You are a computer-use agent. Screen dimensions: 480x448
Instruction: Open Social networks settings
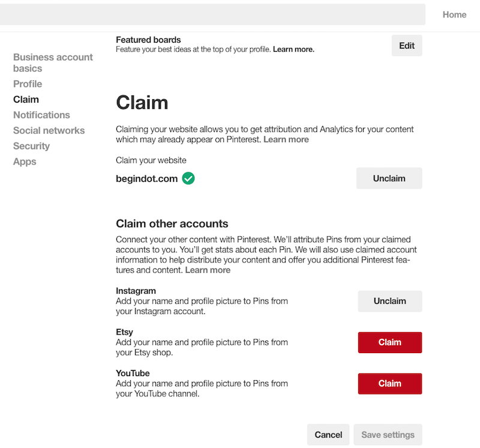pos(49,130)
